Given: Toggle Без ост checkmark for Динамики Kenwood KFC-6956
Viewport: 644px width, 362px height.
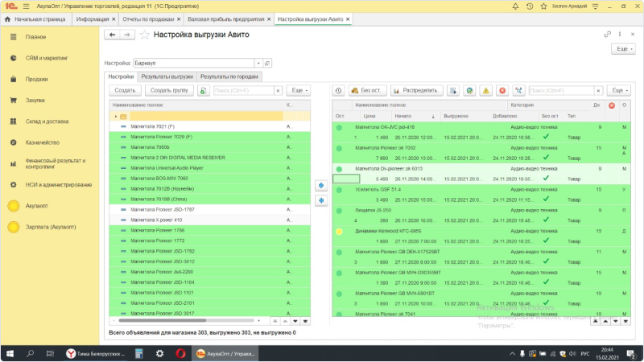Looking at the screenshot, I should click(x=547, y=241).
